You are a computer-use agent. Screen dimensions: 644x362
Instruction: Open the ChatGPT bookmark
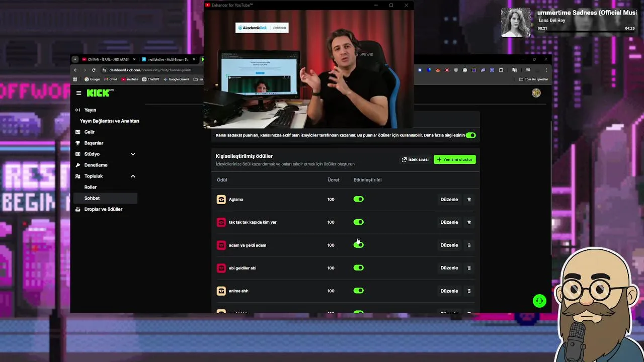[151, 79]
